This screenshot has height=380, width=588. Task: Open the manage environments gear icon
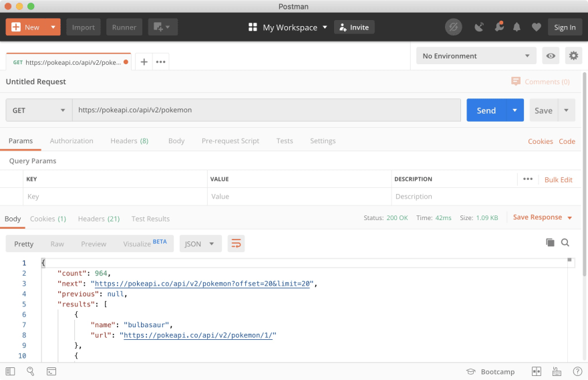573,56
